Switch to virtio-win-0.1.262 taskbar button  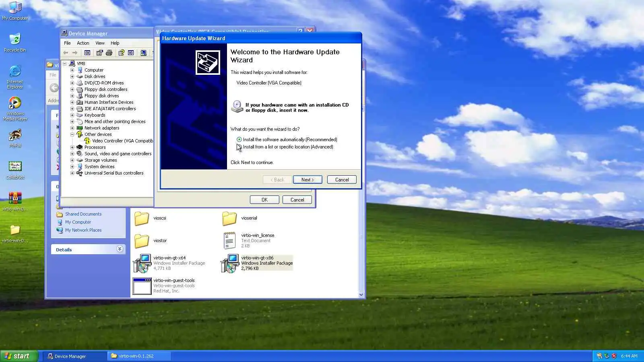[x=139, y=356]
